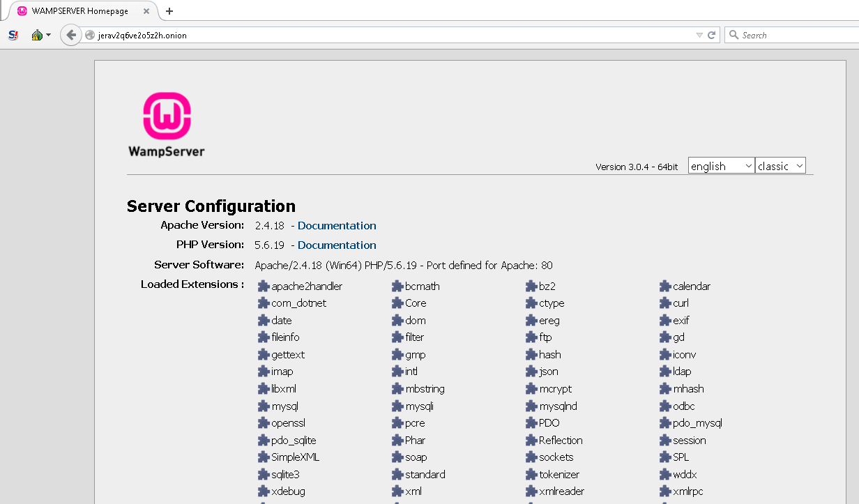859x504 pixels.
Task: Select the sockets extension text
Action: pos(556,457)
